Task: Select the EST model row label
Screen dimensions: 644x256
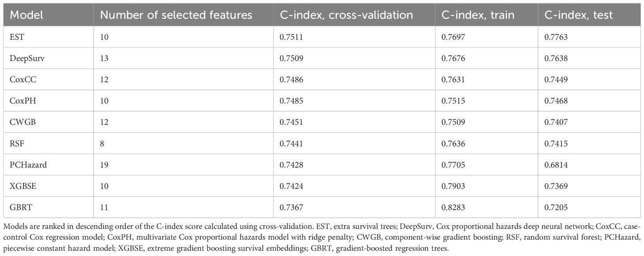Action: [17, 38]
